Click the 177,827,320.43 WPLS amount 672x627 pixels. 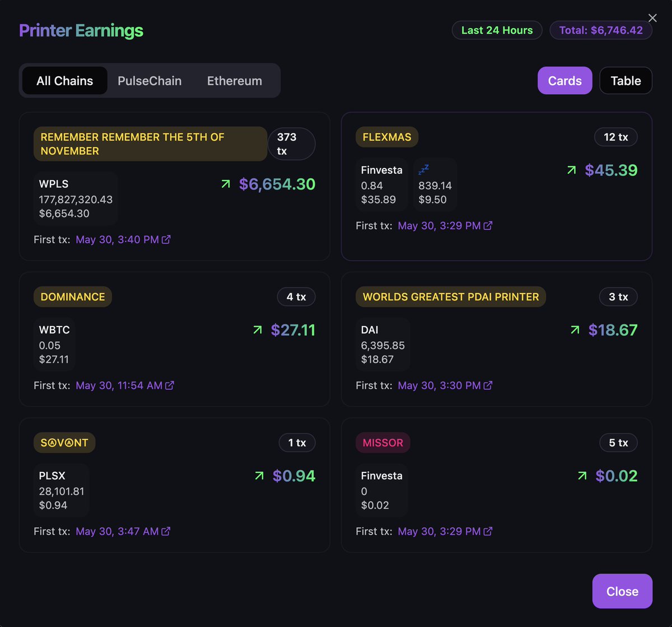tap(76, 199)
